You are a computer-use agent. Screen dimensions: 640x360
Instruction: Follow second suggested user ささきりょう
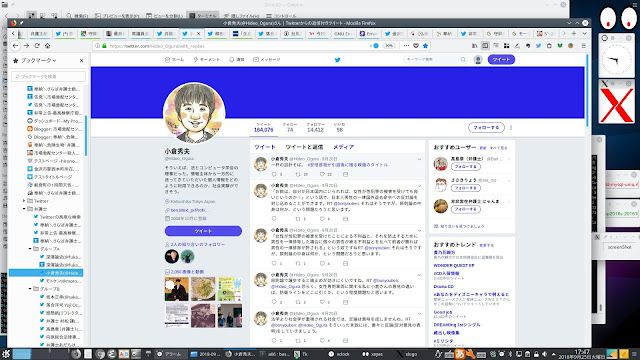coord(466,188)
